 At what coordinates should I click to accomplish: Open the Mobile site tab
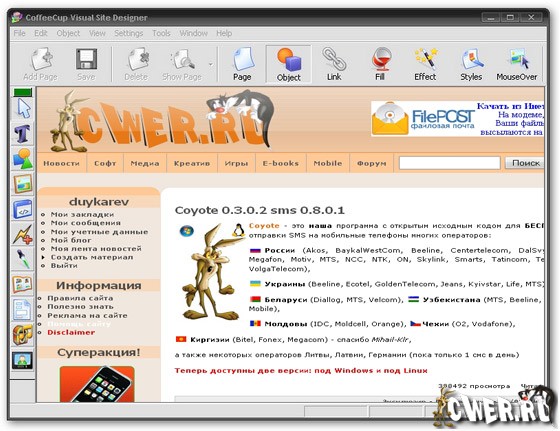[328, 163]
